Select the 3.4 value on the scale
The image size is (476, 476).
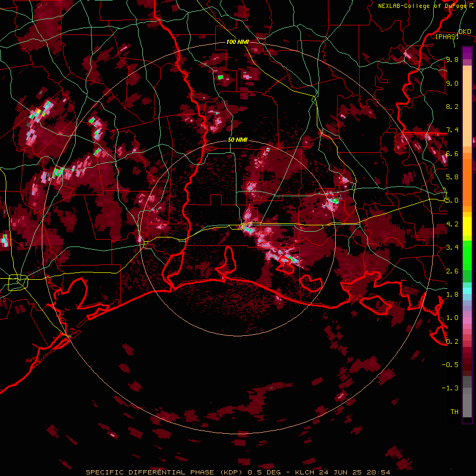[x=452, y=248]
